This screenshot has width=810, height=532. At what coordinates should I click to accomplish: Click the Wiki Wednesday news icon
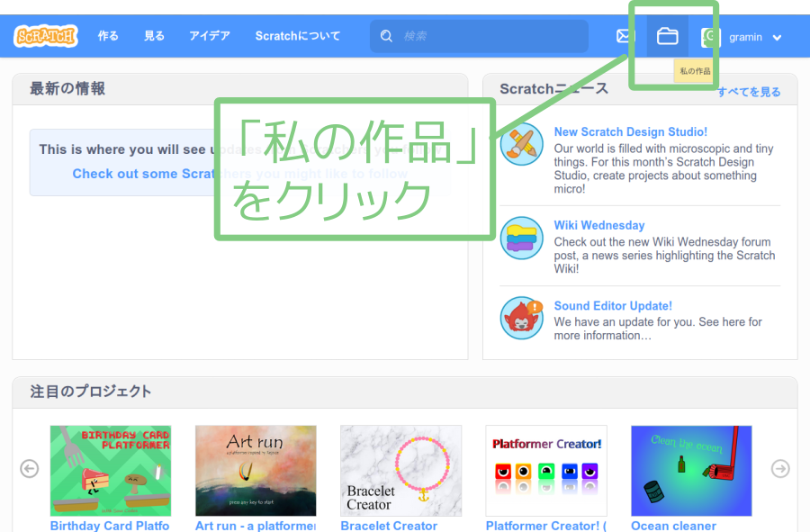[521, 238]
